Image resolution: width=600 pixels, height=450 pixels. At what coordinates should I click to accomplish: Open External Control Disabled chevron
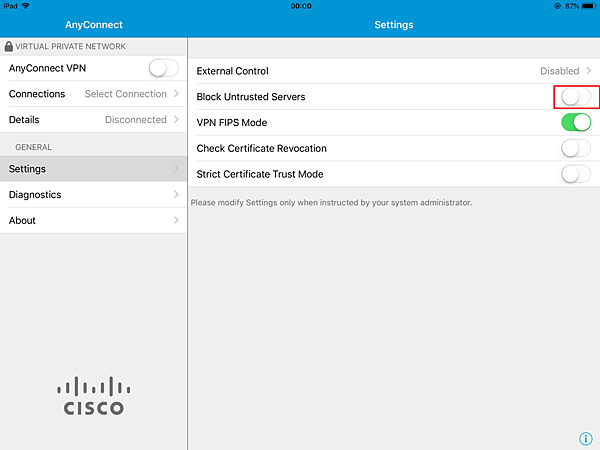[589, 71]
